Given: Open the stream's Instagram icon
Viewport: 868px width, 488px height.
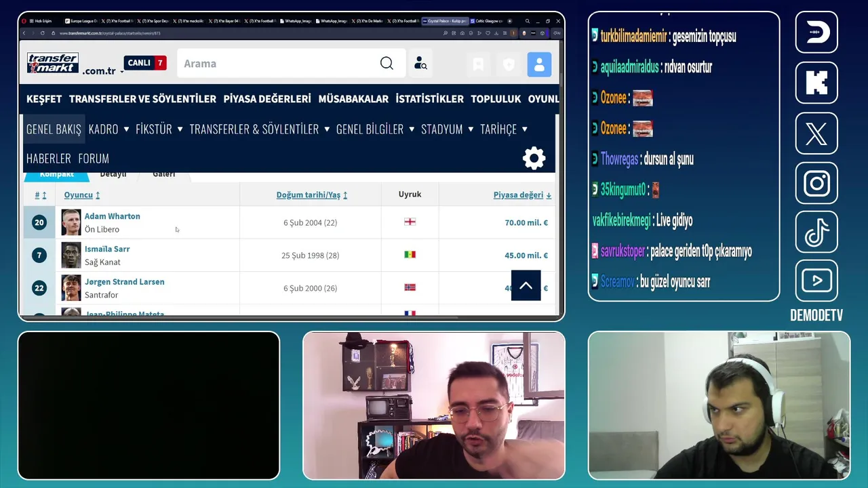Looking at the screenshot, I should tap(816, 184).
